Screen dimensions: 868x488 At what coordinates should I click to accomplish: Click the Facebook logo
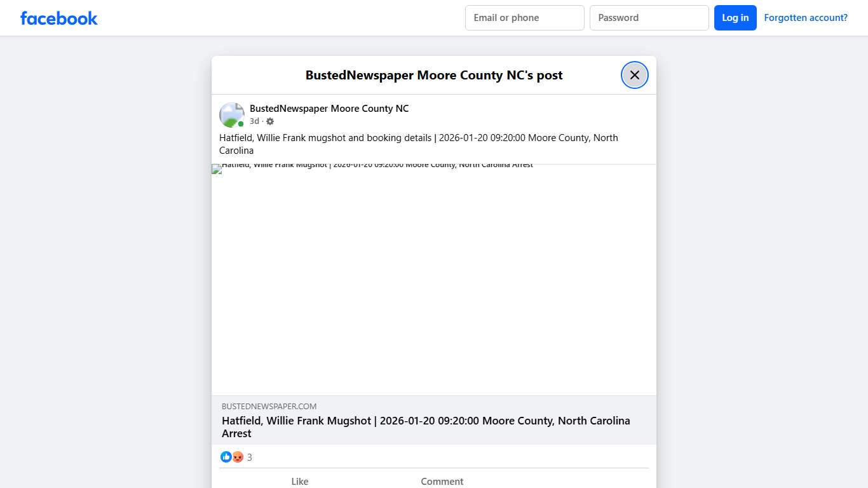click(x=58, y=18)
